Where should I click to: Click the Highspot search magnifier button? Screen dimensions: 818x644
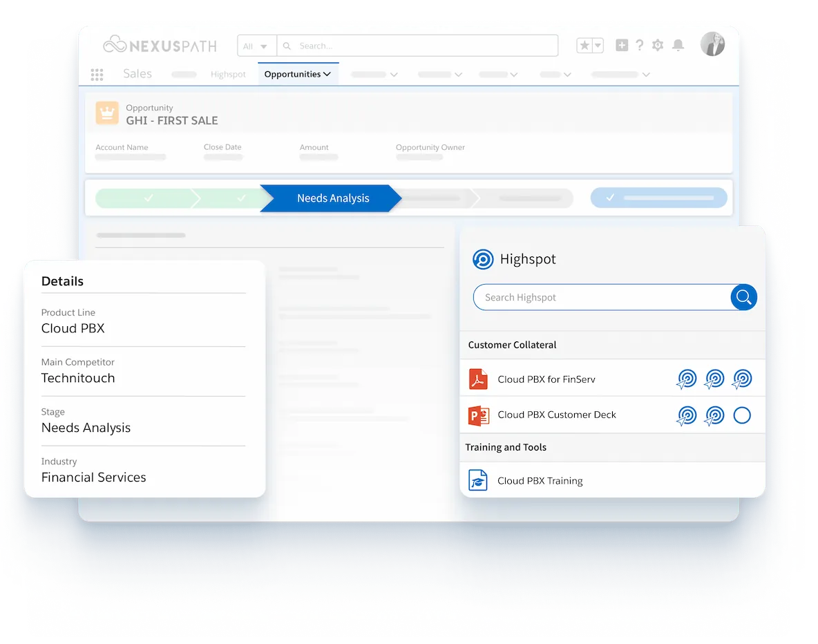coord(743,298)
